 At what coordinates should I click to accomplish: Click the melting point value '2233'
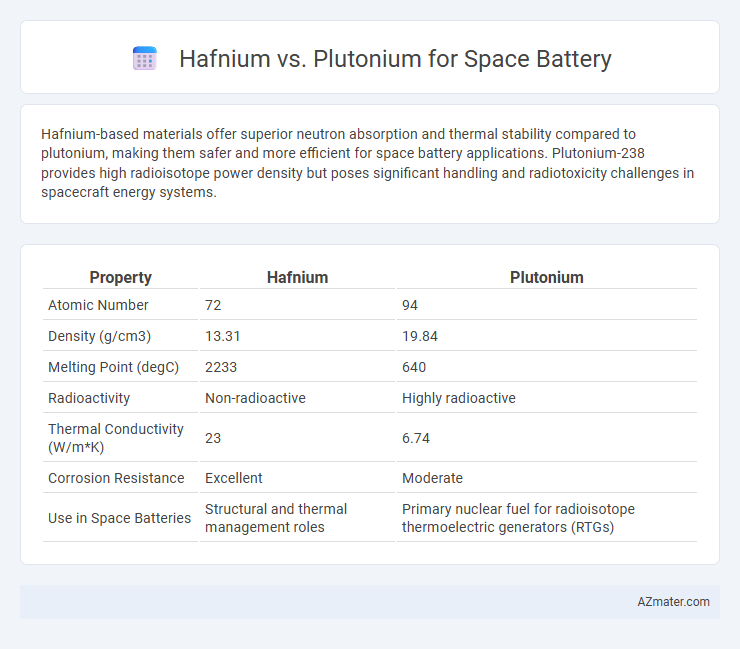[221, 367]
